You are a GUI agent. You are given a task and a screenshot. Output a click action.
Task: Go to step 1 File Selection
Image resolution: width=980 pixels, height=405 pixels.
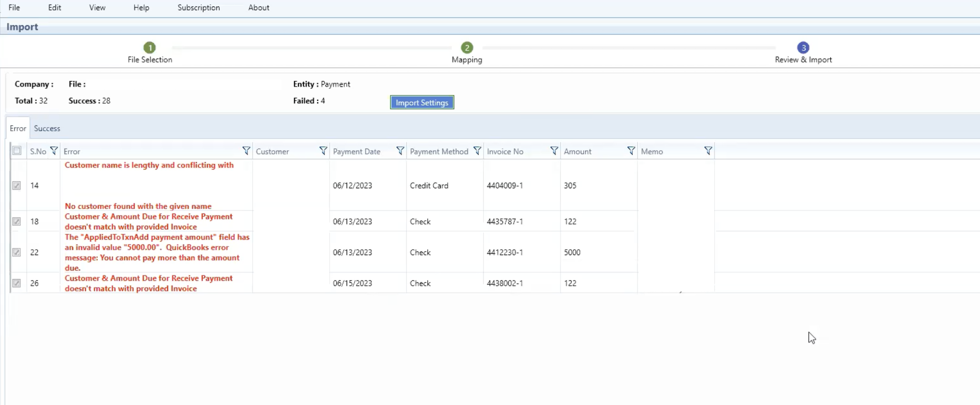pos(149,48)
